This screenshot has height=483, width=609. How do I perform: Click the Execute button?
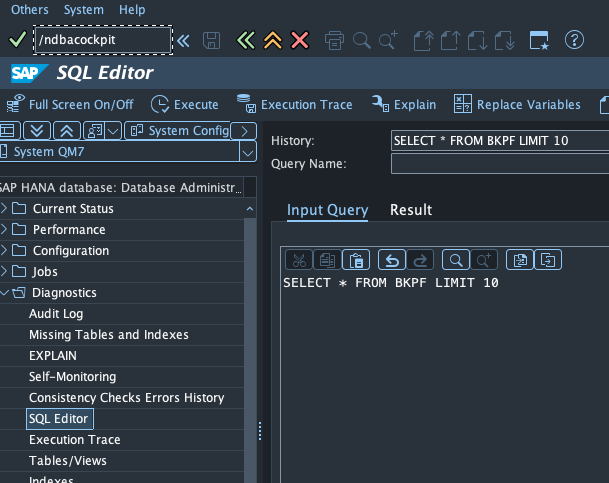coord(184,104)
